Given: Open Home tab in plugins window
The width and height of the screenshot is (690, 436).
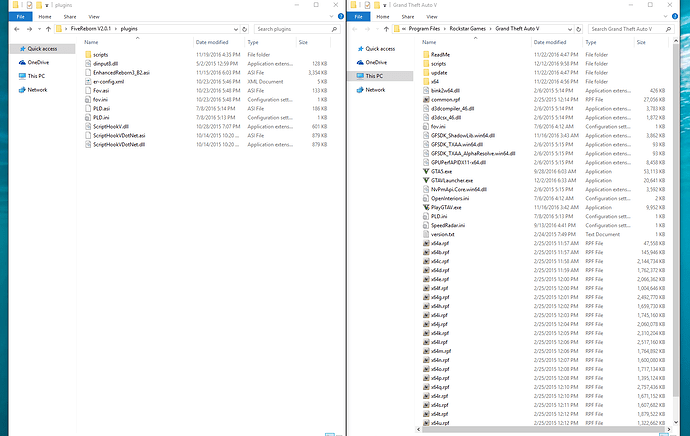Looking at the screenshot, I should pos(45,17).
